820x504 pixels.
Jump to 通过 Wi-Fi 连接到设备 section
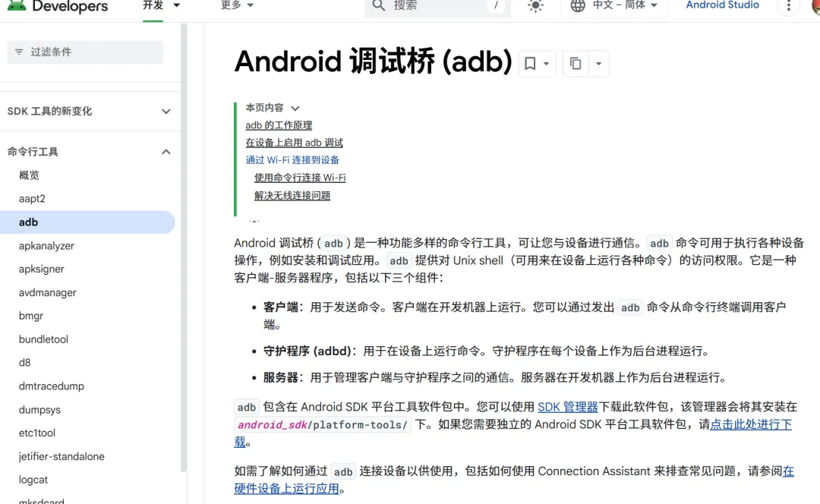[292, 160]
